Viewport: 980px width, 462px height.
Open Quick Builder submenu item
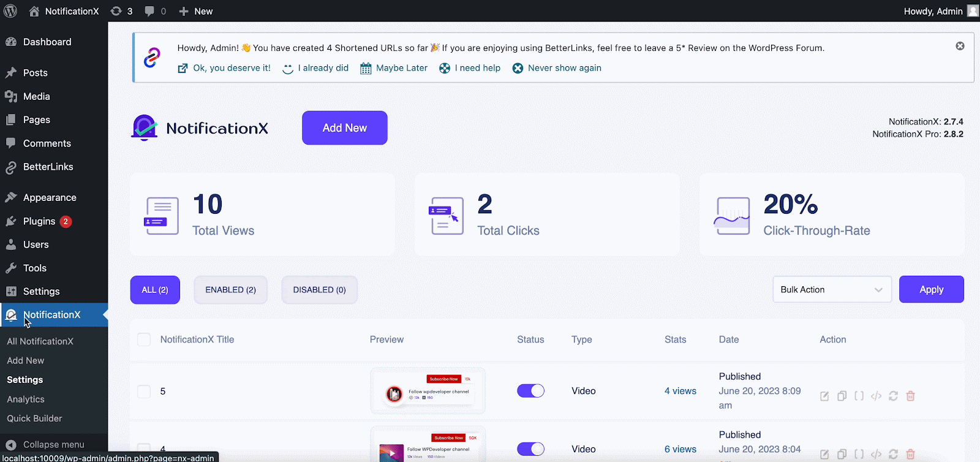point(34,418)
